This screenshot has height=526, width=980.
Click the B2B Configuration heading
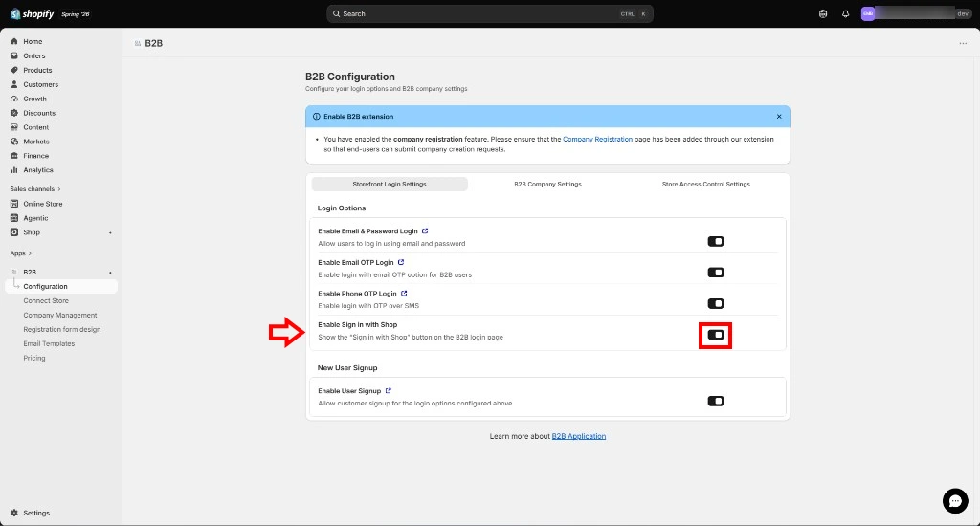(350, 77)
